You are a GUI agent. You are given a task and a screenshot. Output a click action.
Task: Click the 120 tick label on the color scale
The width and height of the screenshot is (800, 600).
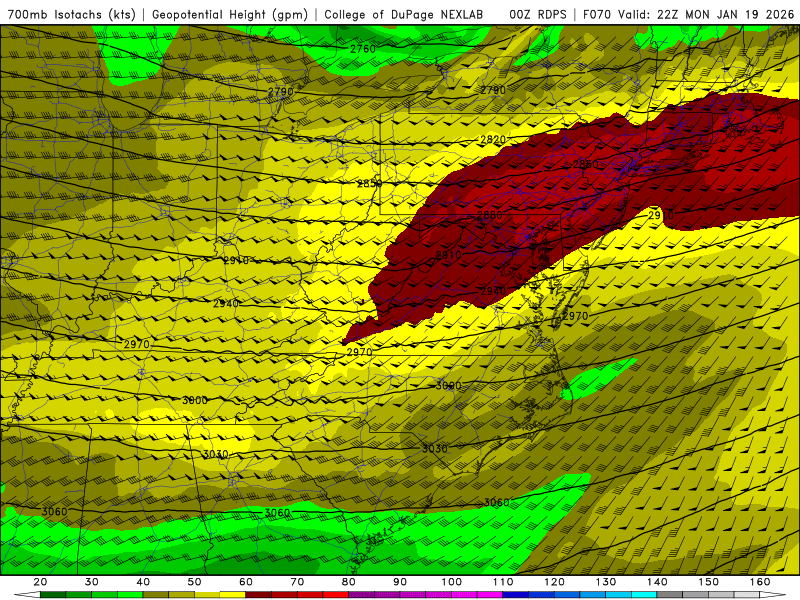point(554,582)
